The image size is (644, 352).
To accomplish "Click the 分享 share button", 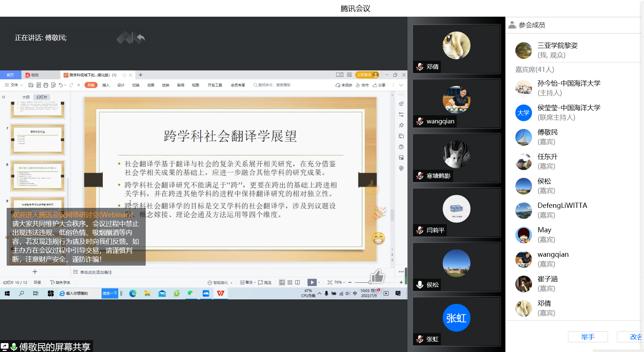I will click(379, 85).
